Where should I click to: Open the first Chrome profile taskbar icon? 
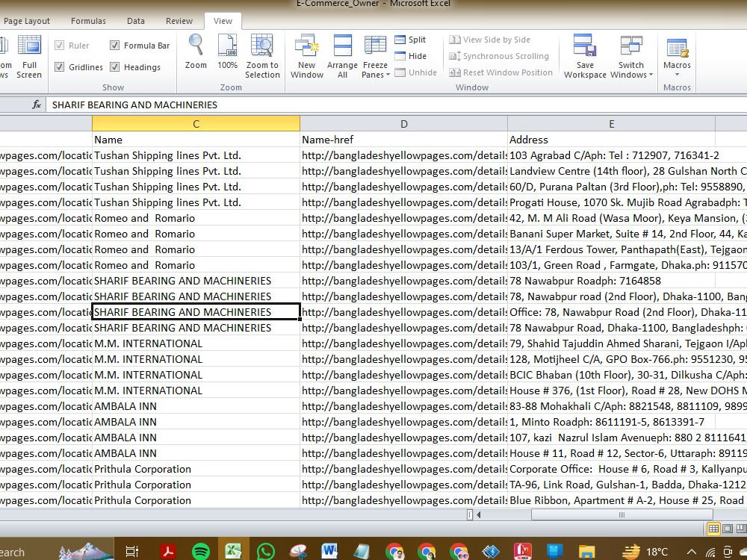[394, 552]
